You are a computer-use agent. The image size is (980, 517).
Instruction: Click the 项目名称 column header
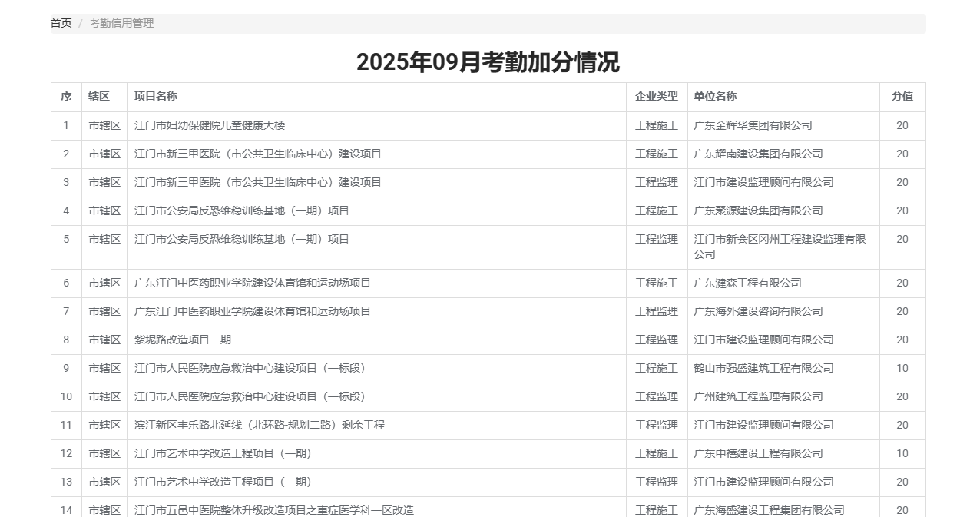pos(156,97)
